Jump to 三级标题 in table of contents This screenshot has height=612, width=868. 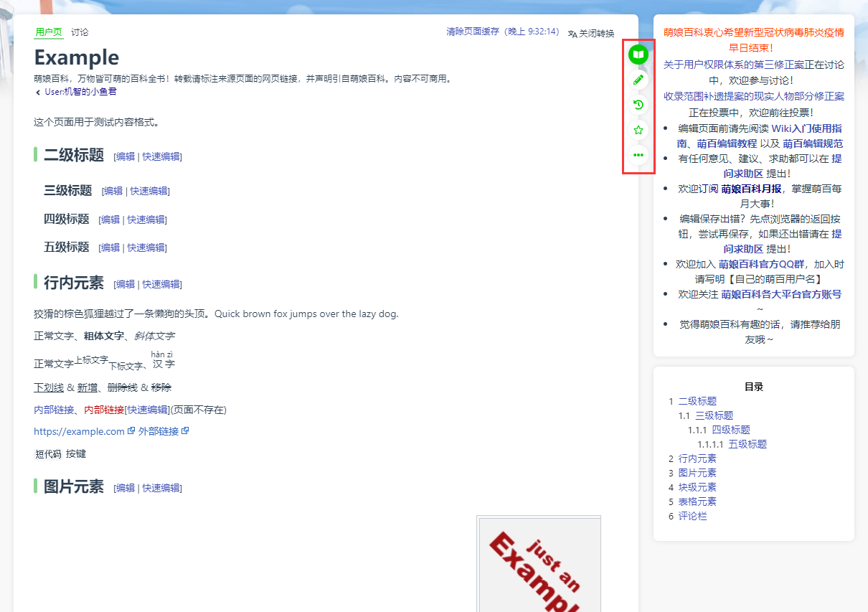pyautogui.click(x=714, y=415)
